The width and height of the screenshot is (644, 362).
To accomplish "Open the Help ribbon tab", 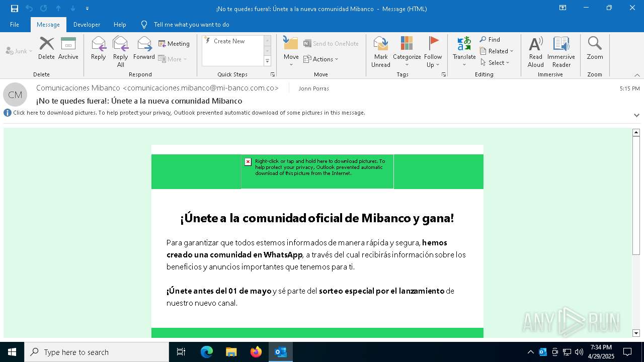I will 120,25.
